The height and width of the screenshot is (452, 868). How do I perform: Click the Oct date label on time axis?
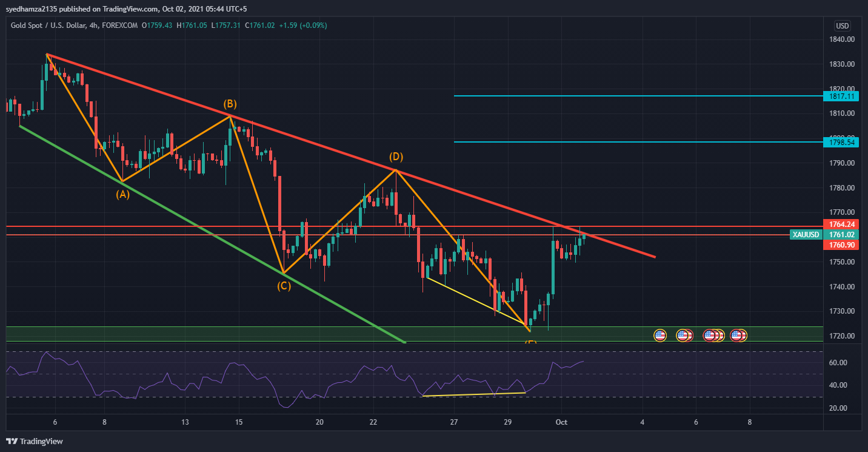(561, 422)
